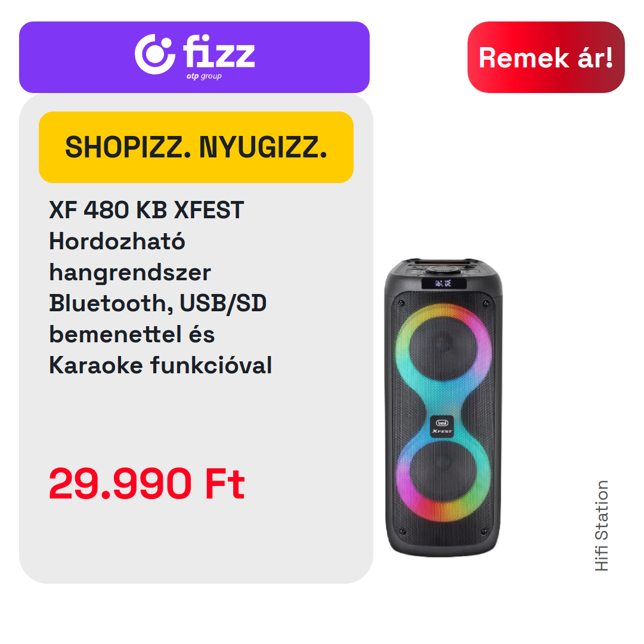Click the Trevi XFEST logo on speaker
Image resolution: width=644 pixels, height=644 pixels.
442,427
